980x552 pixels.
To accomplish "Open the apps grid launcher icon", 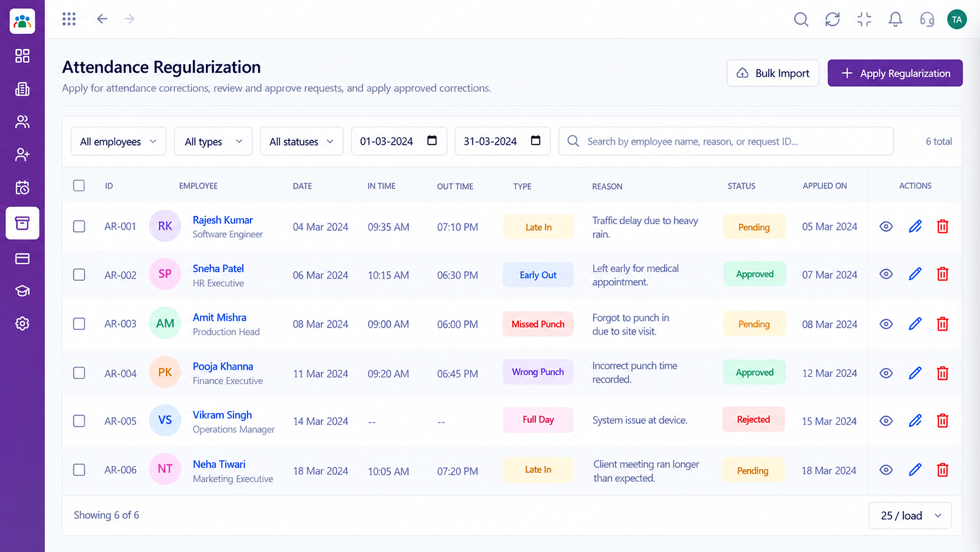I will (69, 19).
